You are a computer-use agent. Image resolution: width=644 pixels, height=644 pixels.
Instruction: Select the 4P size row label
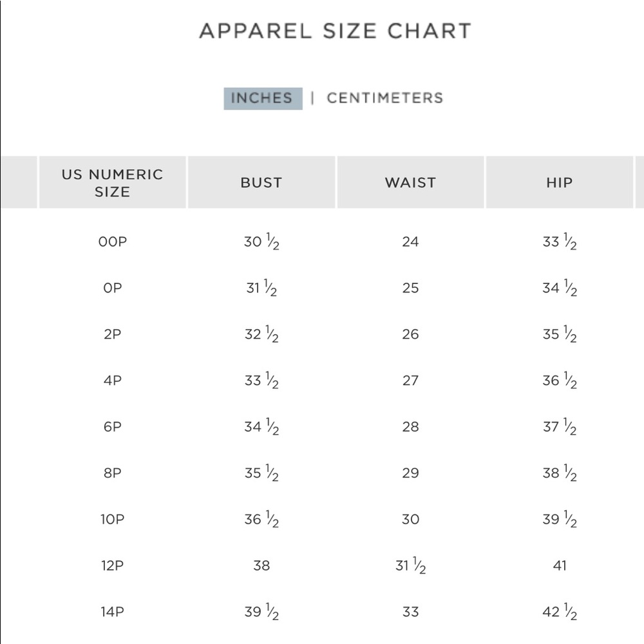tap(113, 381)
